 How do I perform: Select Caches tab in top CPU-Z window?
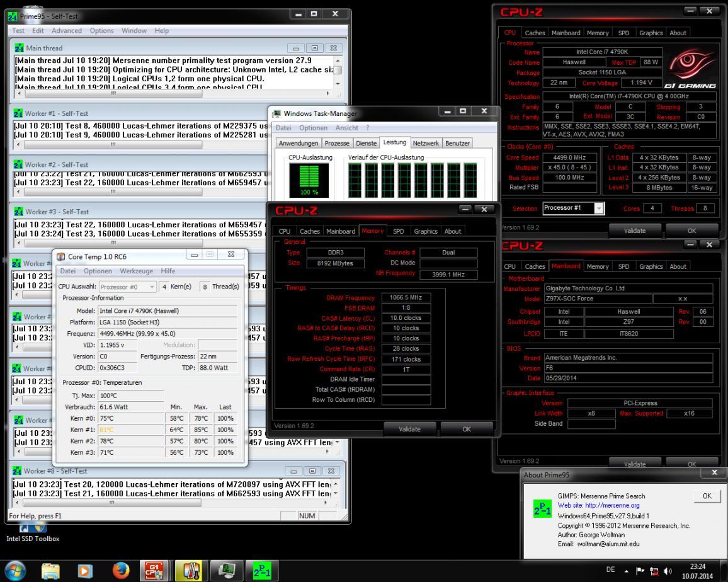point(535,33)
